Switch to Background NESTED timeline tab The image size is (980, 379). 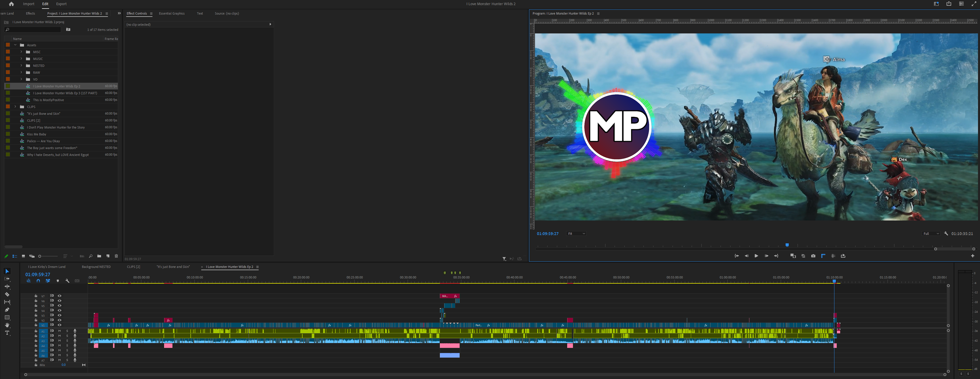(x=96, y=267)
